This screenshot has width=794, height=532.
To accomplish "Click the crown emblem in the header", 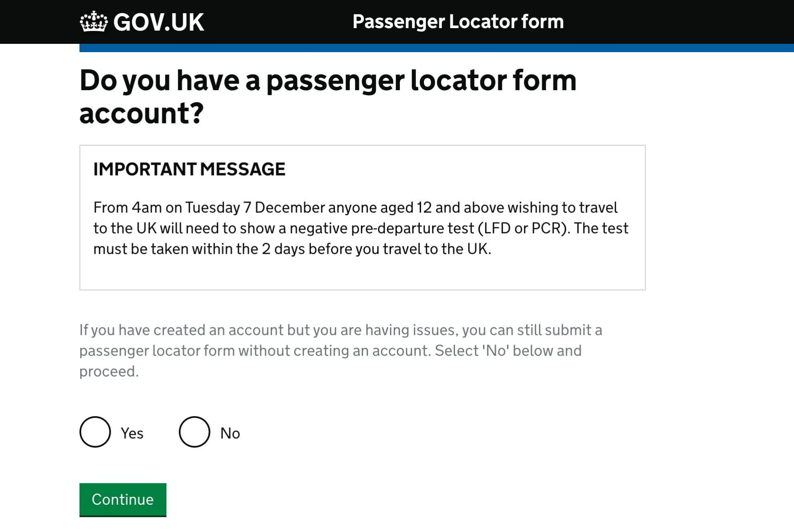I will pyautogui.click(x=94, y=21).
